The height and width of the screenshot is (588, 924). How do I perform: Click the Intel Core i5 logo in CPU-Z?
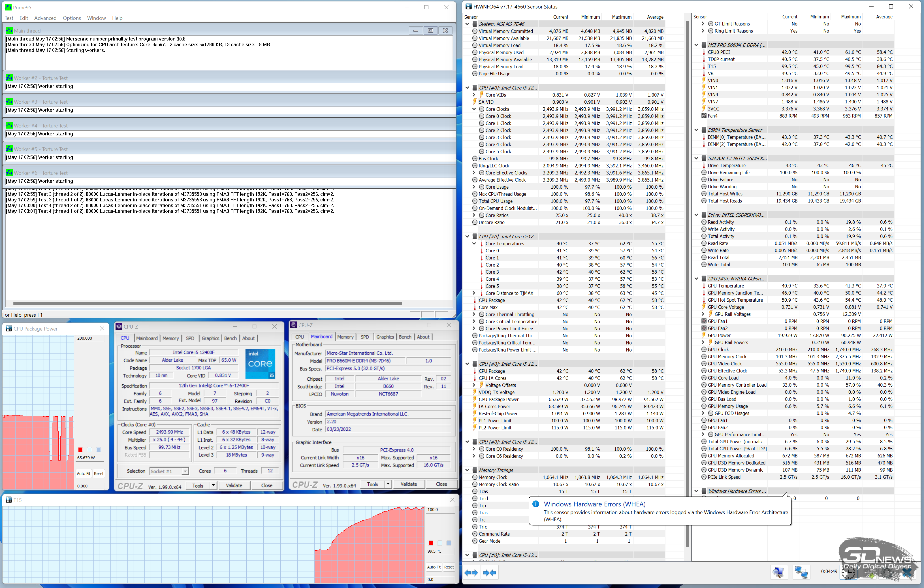[x=260, y=363]
